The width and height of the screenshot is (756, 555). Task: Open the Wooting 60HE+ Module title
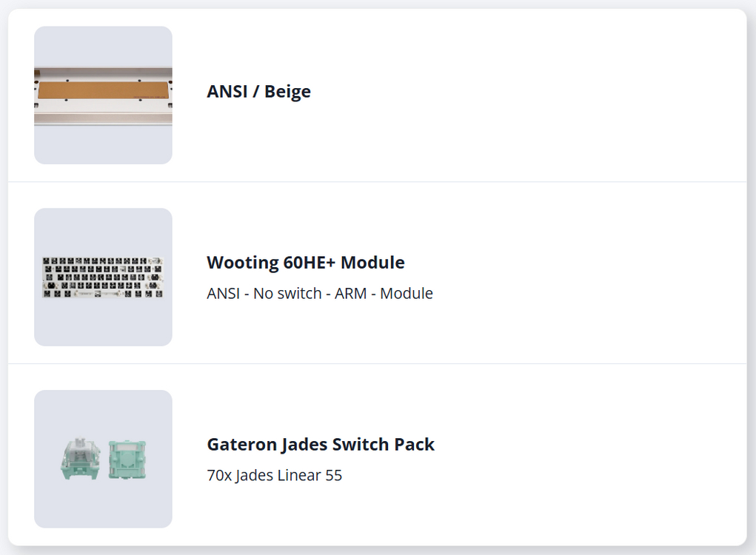[x=305, y=263]
